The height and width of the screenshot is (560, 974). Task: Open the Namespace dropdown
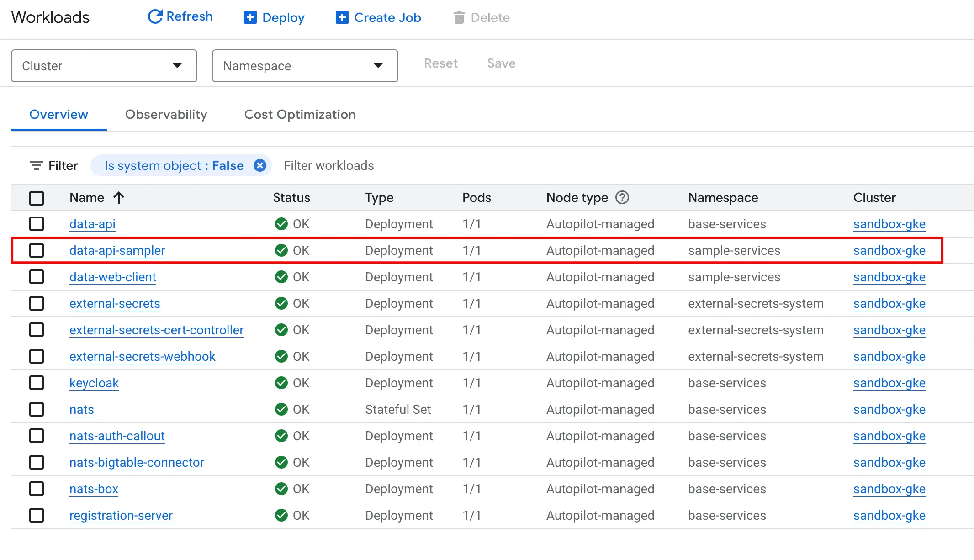[305, 66]
